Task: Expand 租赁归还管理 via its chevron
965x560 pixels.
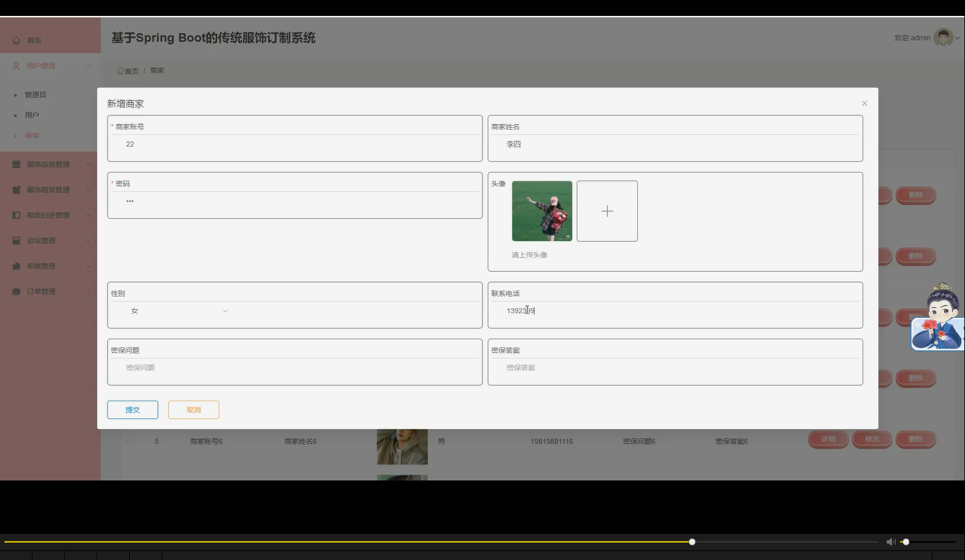Action: [x=88, y=215]
